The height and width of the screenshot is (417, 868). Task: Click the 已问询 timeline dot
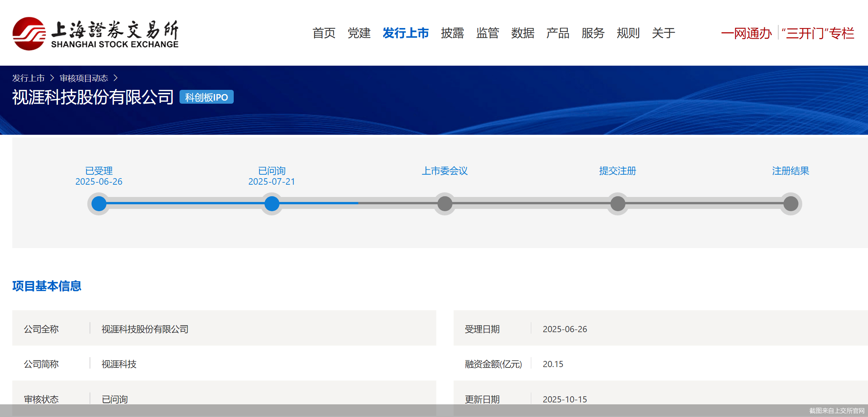point(272,204)
